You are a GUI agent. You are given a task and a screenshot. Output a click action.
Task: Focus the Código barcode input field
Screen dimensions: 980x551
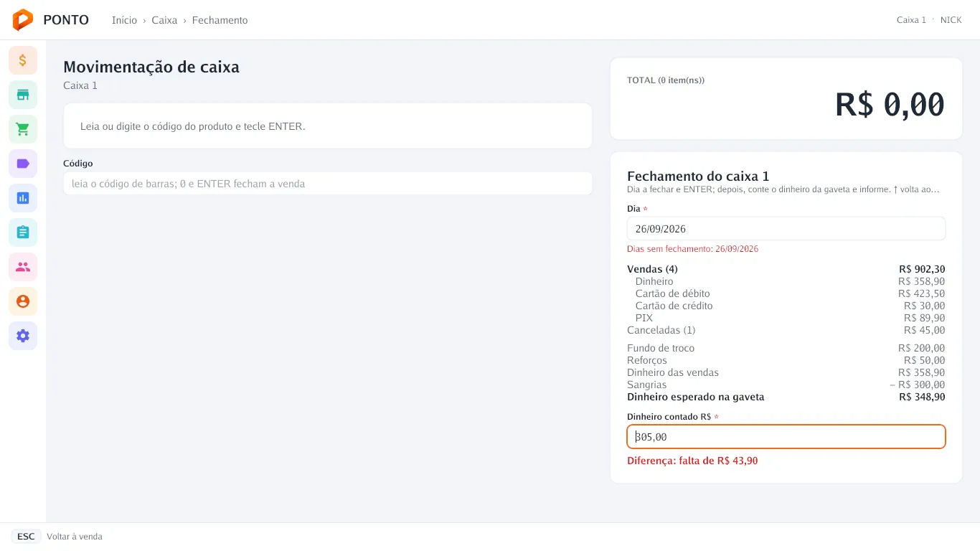pyautogui.click(x=328, y=184)
